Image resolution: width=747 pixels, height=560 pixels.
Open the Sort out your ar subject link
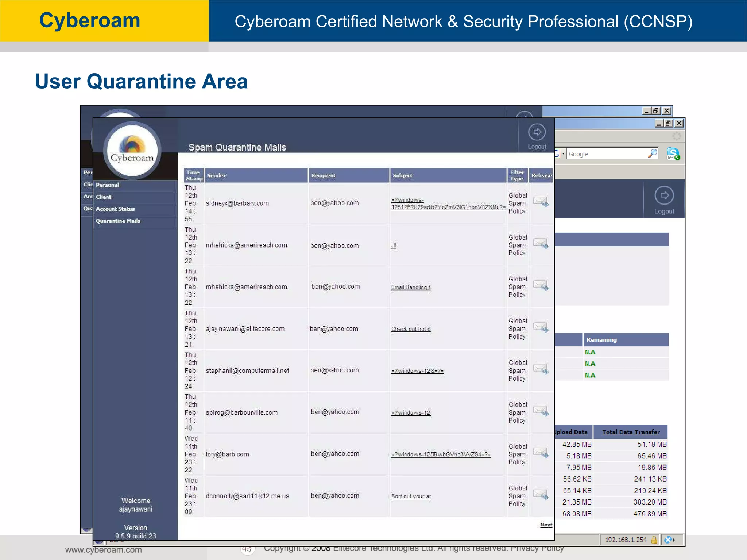411,497
